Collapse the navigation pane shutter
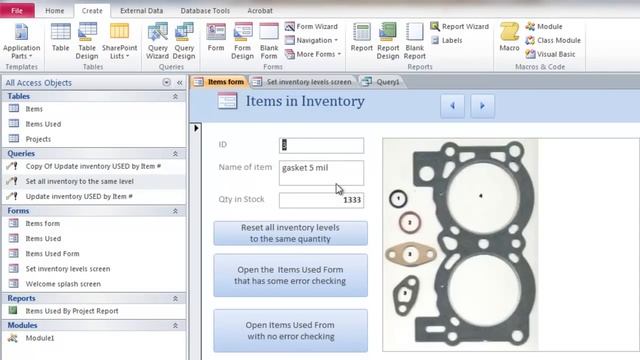This screenshot has width=640, height=360. (x=180, y=82)
